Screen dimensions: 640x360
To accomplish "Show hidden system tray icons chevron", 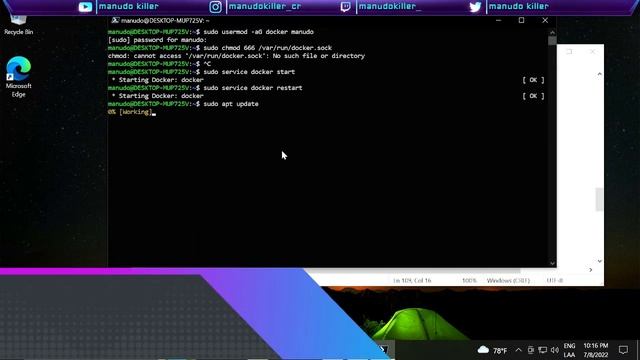I will [518, 350].
